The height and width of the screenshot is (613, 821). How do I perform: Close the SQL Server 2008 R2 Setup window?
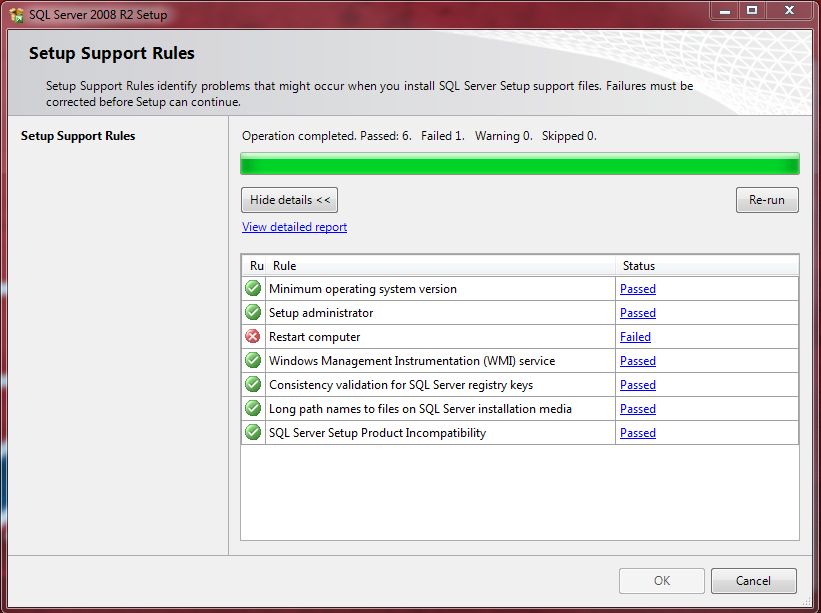pos(790,11)
